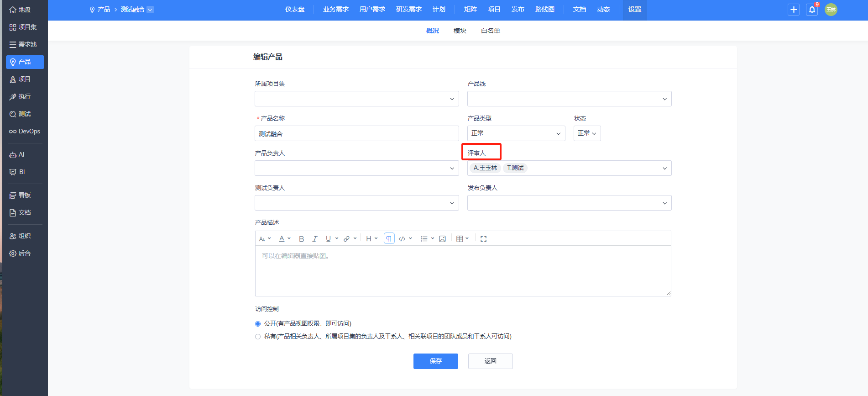Toggle italic text in editor toolbar
Image resolution: width=868 pixels, height=396 pixels.
click(314, 239)
